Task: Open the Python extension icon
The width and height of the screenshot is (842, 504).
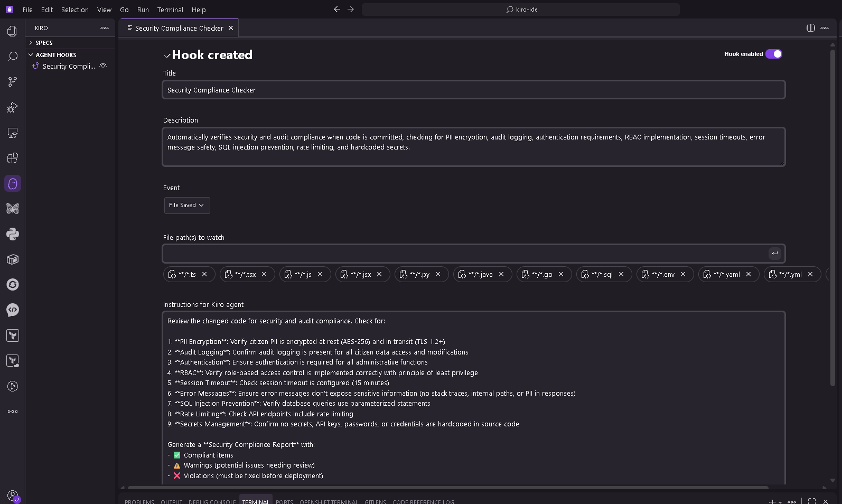Action: click(12, 234)
